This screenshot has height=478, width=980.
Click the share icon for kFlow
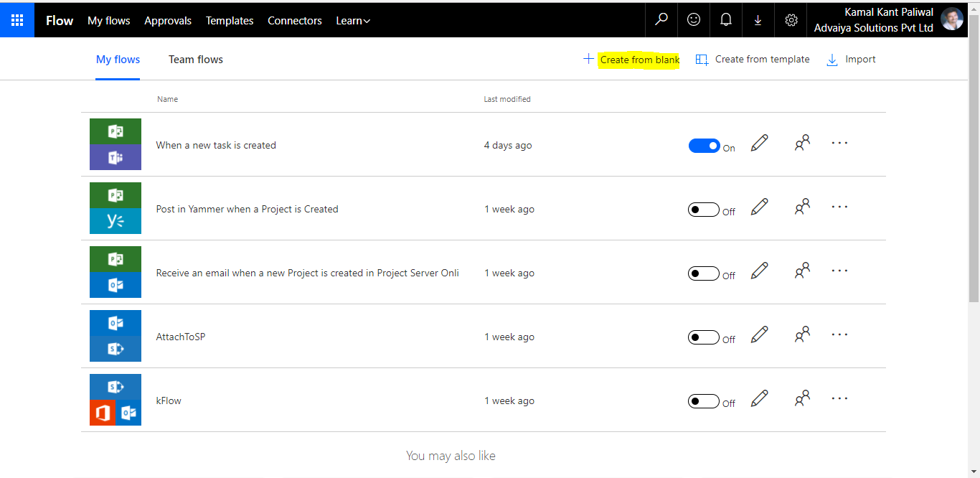click(802, 399)
